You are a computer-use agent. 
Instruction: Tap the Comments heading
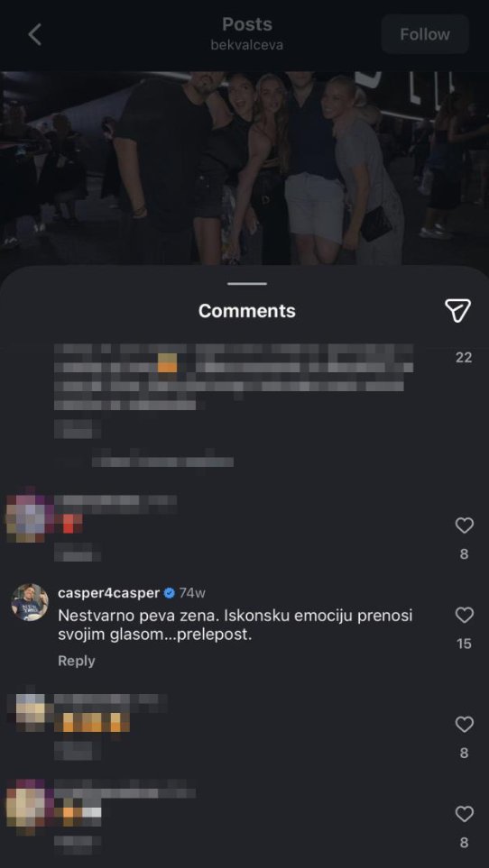247,311
